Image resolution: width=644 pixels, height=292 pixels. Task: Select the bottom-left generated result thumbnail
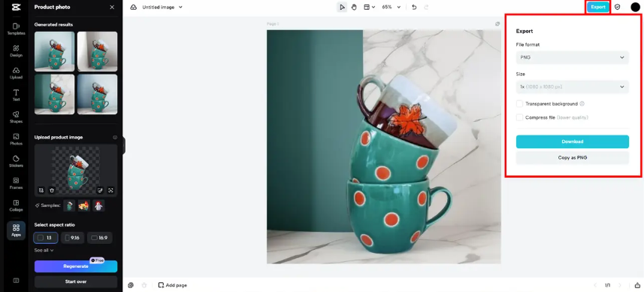click(55, 94)
